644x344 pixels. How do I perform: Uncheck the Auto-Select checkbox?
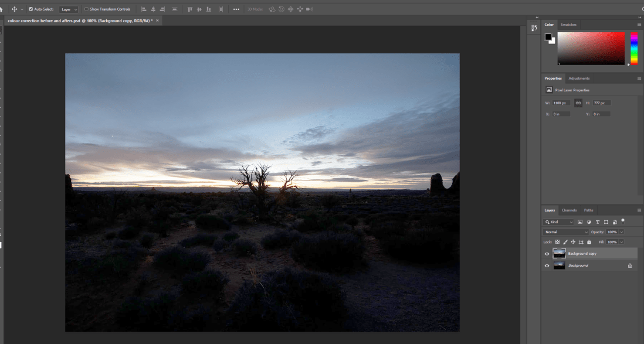(x=31, y=9)
